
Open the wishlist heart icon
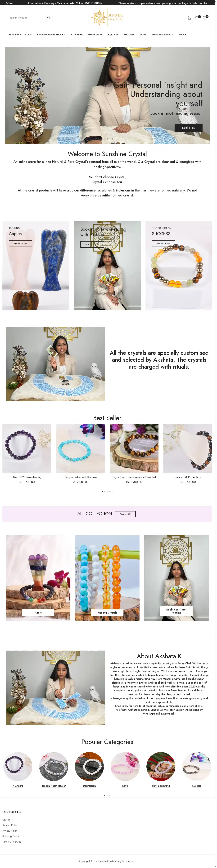(197, 18)
